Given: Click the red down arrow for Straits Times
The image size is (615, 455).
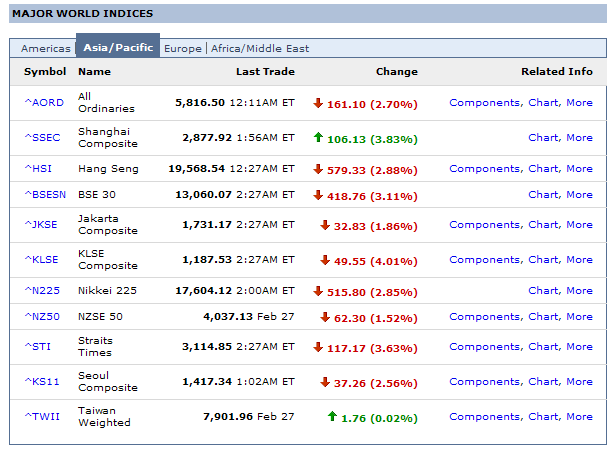Looking at the screenshot, I should [x=318, y=347].
